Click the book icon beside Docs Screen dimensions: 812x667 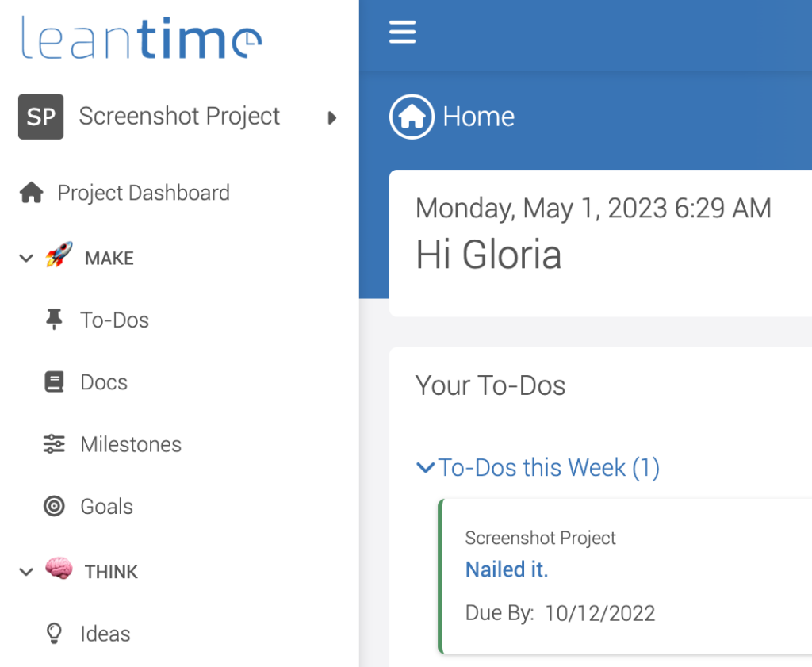point(54,382)
